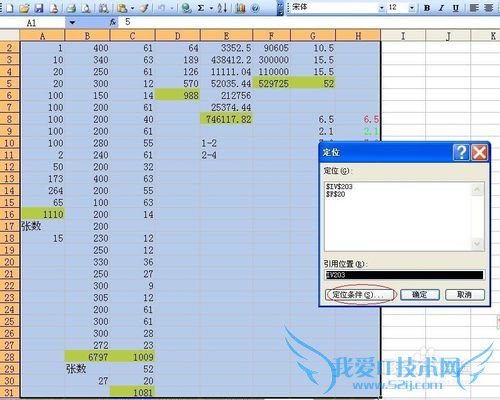500x400 pixels.
Task: Cancel with the 取消 button
Action: (x=465, y=295)
